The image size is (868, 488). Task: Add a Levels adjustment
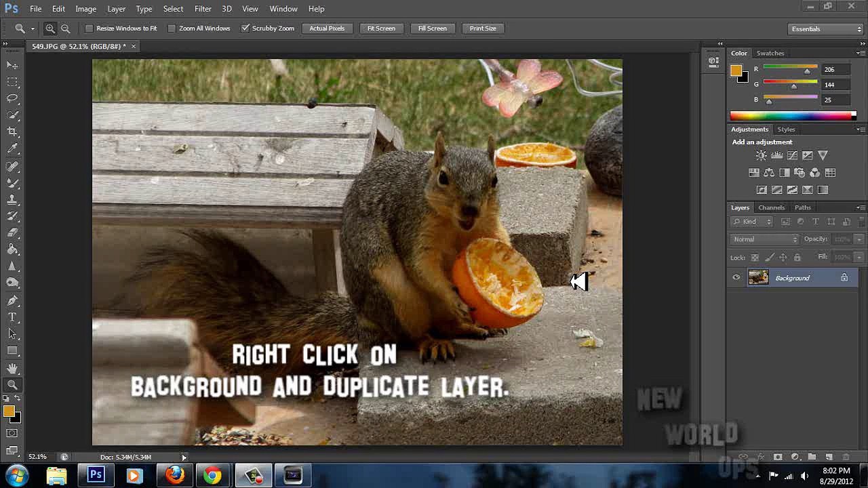pyautogui.click(x=776, y=156)
